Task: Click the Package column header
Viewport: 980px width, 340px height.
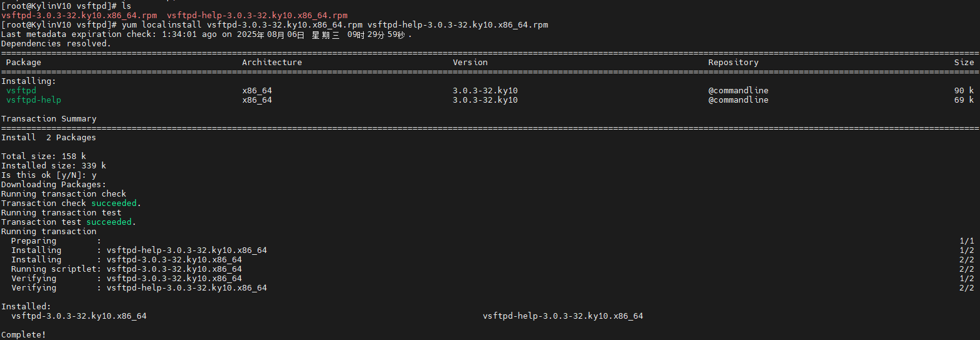Action: pos(23,62)
